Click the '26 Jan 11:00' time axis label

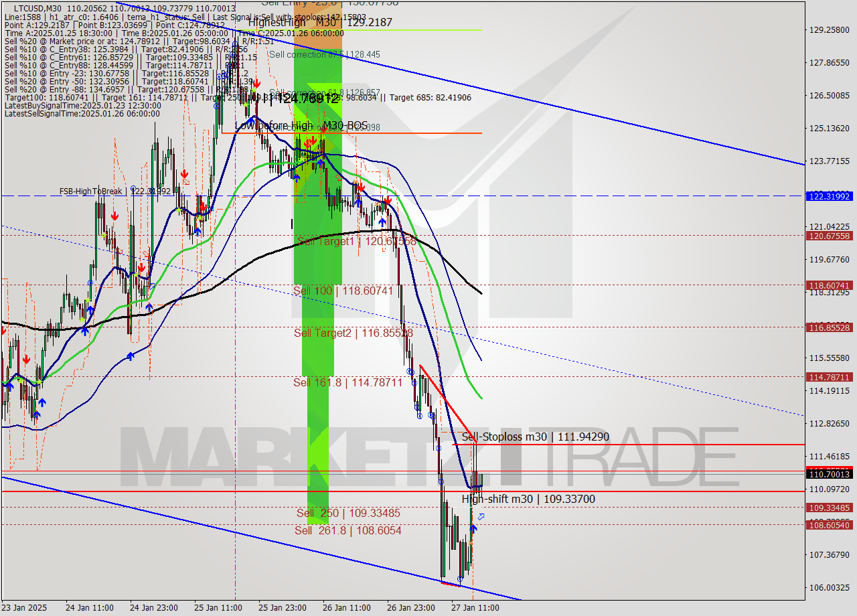pyautogui.click(x=347, y=608)
